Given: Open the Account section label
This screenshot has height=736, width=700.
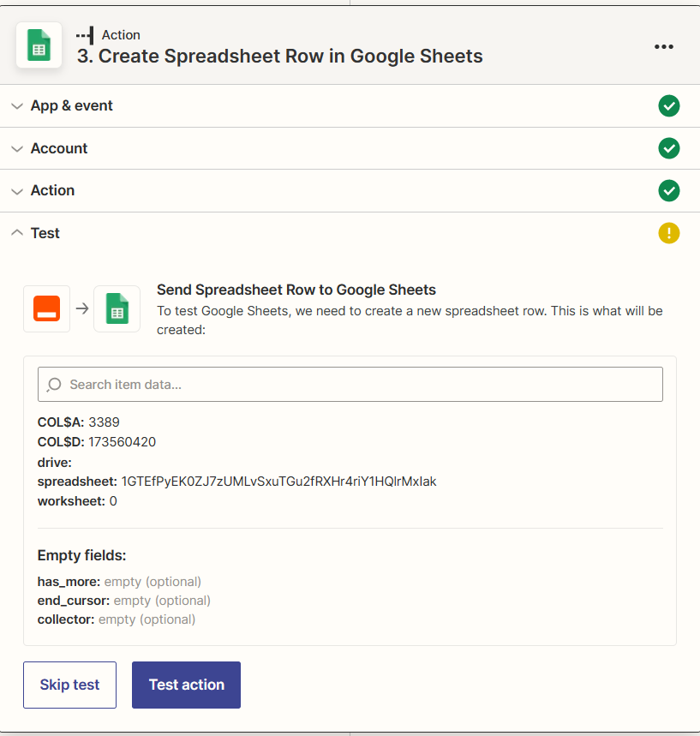Looking at the screenshot, I should click(59, 148).
